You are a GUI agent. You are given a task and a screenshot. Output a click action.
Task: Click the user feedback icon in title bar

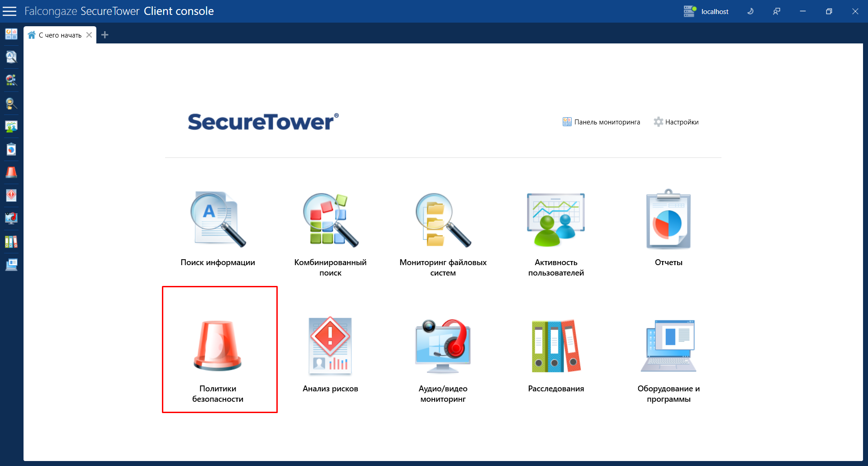point(777,11)
